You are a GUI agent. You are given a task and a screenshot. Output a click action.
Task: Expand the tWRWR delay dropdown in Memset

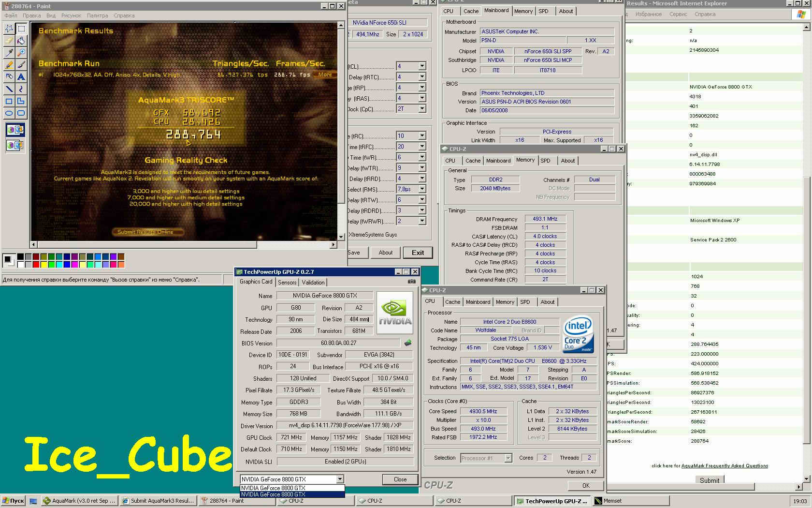[422, 221]
